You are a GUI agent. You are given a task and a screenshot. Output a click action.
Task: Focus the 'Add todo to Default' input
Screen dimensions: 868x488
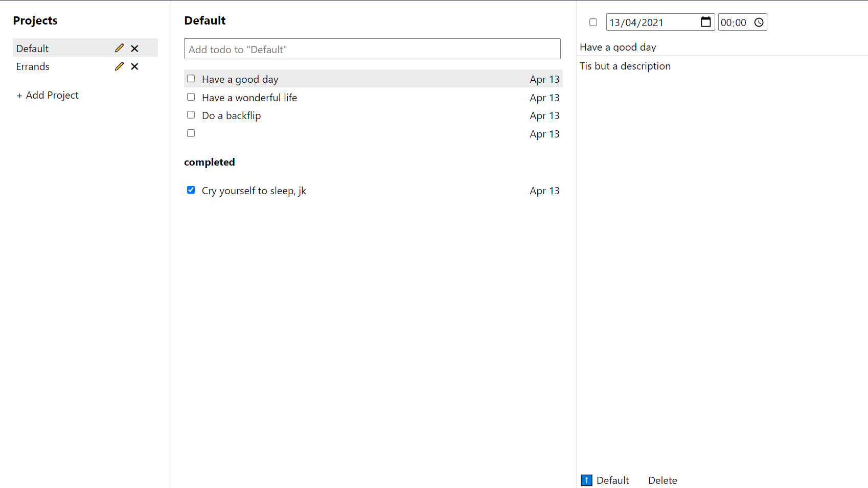coord(372,49)
